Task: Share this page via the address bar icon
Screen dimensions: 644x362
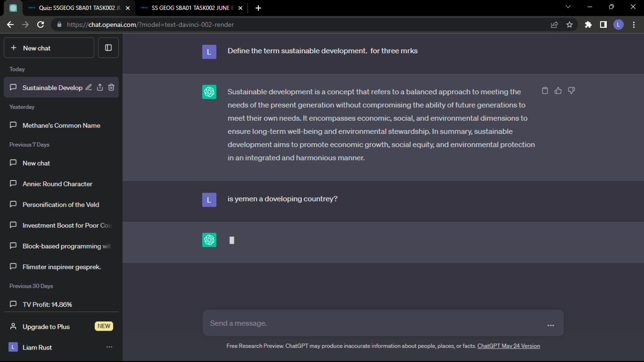Action: tap(554, 24)
